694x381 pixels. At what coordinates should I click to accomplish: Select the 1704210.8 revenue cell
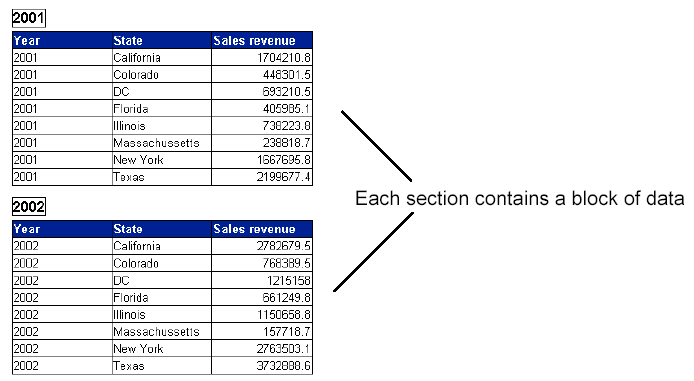(x=262, y=58)
